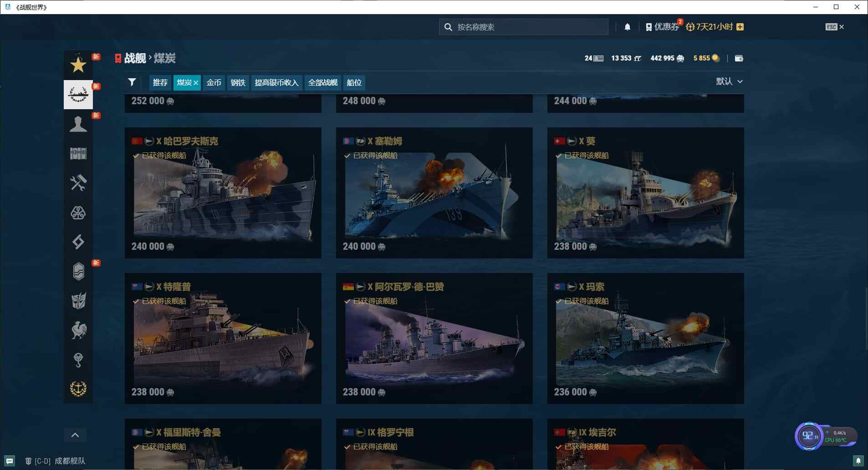Select the modules wrench-and-hammer section
This screenshot has width=868, height=470.
[x=78, y=183]
